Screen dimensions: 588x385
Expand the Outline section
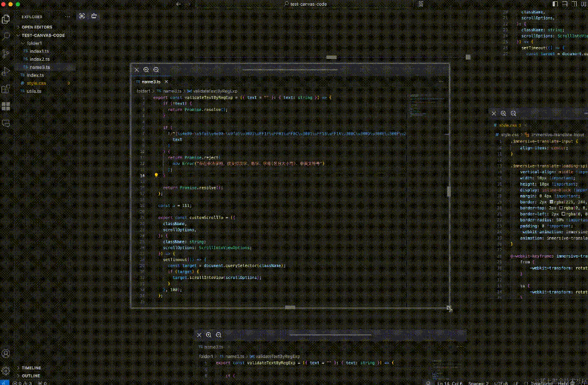[x=45, y=376]
